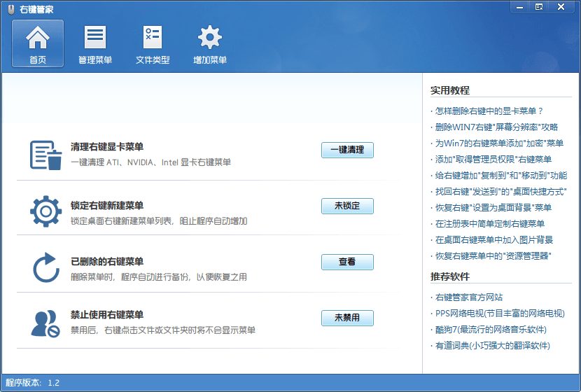Switch to 管理菜单 tab
This screenshot has height=392, width=581.
click(95, 43)
